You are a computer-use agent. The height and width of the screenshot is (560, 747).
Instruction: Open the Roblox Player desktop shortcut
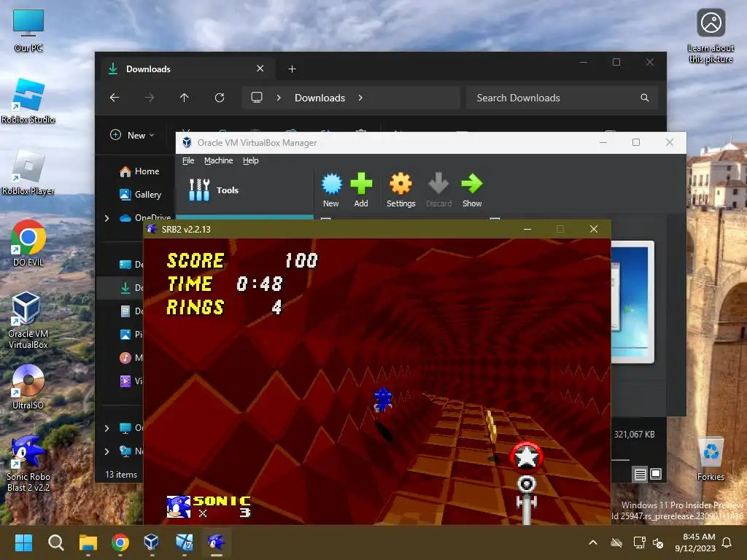click(x=28, y=173)
